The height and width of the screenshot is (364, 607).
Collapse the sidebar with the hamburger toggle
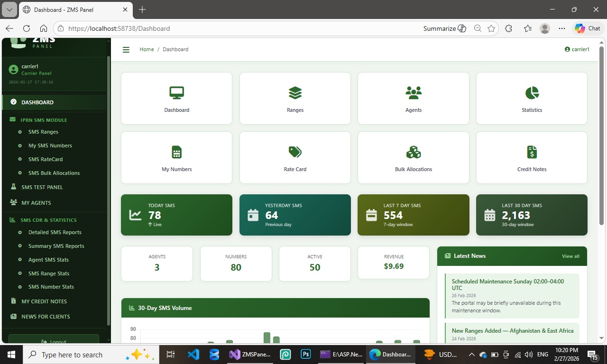pyautogui.click(x=126, y=49)
